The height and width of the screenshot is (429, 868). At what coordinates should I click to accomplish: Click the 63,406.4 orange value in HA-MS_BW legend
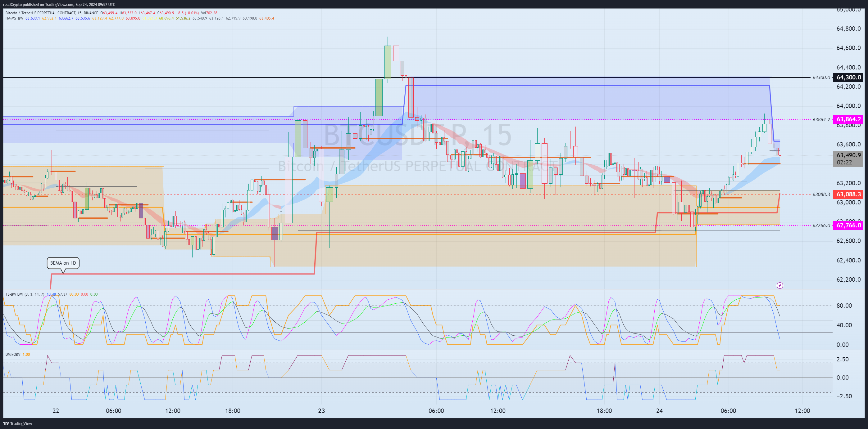click(266, 18)
